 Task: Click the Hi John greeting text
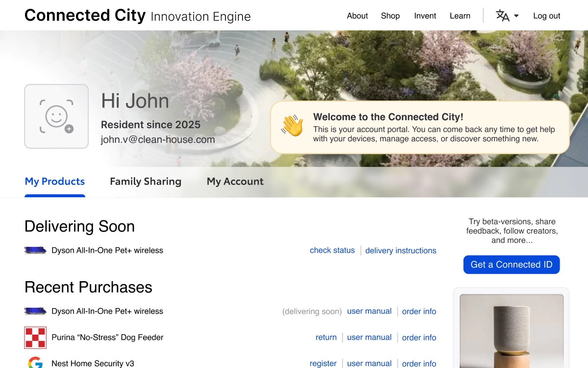click(x=135, y=101)
